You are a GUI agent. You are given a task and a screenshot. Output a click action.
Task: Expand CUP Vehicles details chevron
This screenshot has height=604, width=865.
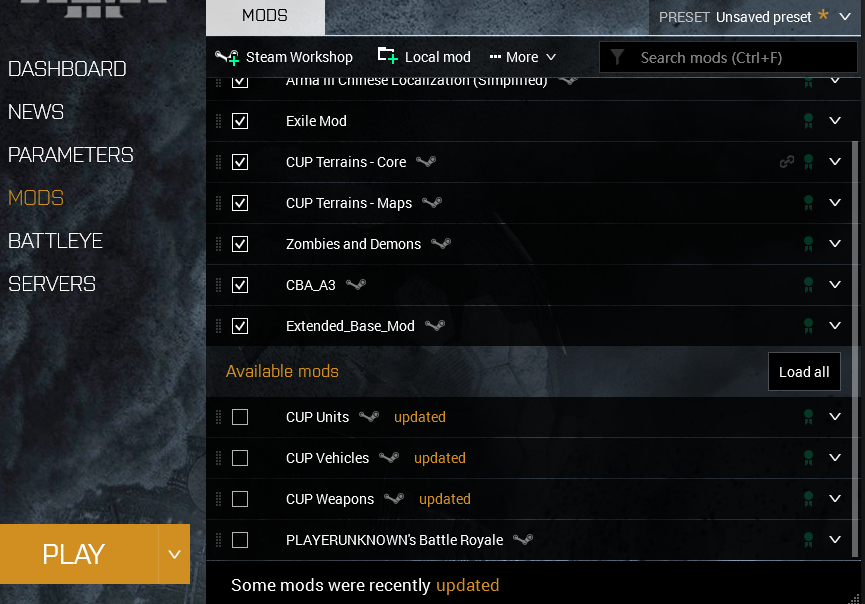pyautogui.click(x=835, y=457)
